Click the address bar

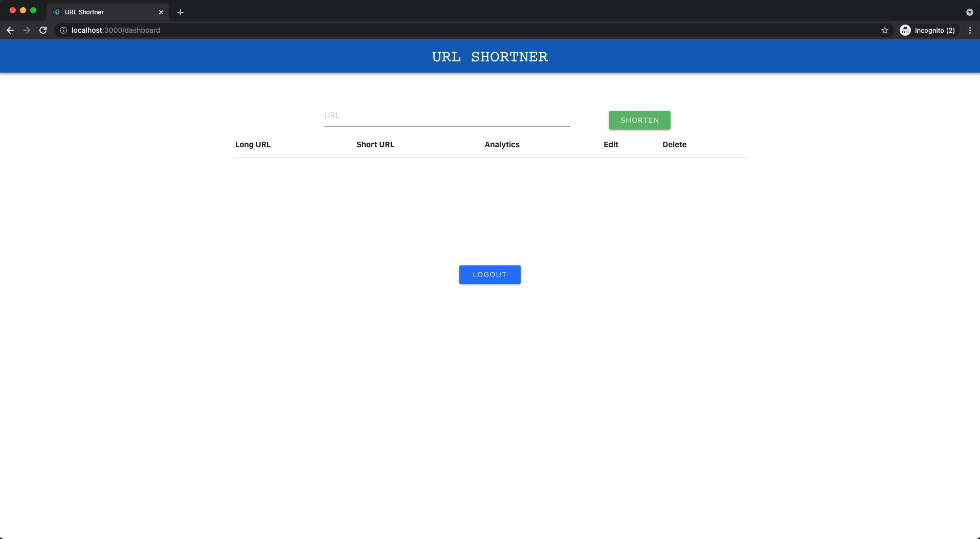[256, 30]
